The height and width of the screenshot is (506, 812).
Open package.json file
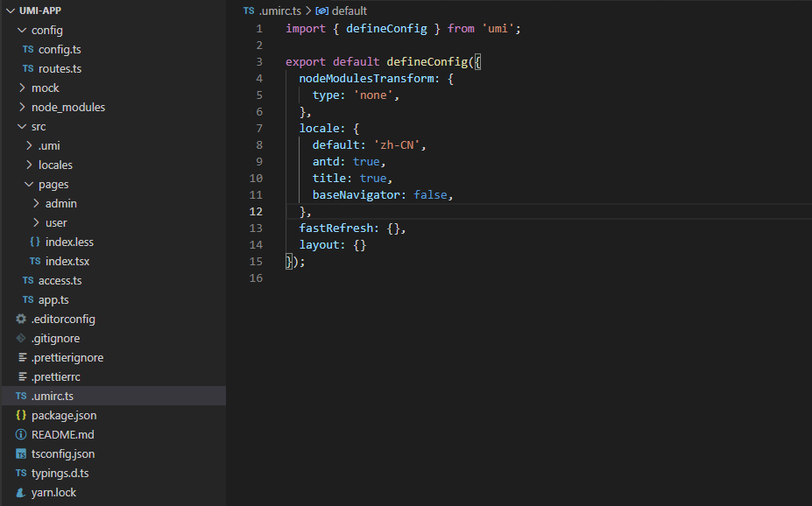coord(64,416)
